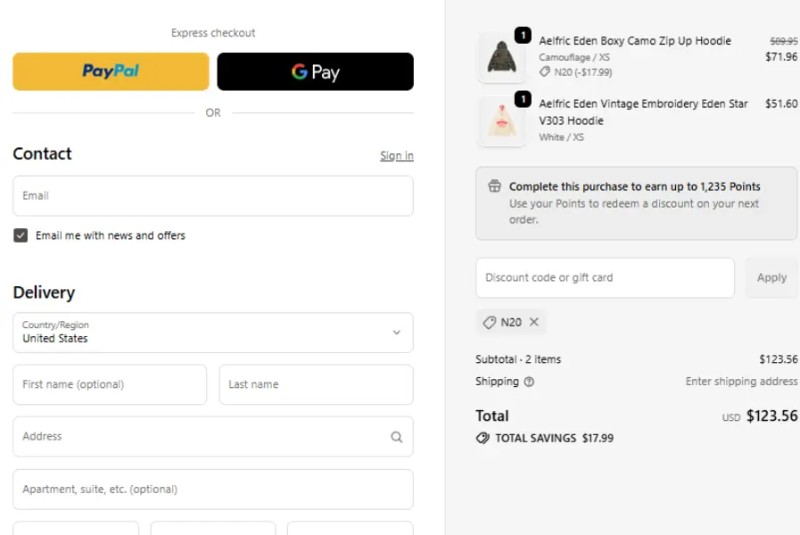Image resolution: width=800 pixels, height=535 pixels.
Task: Click the quantity badge on Camo Hoodie
Action: click(522, 35)
